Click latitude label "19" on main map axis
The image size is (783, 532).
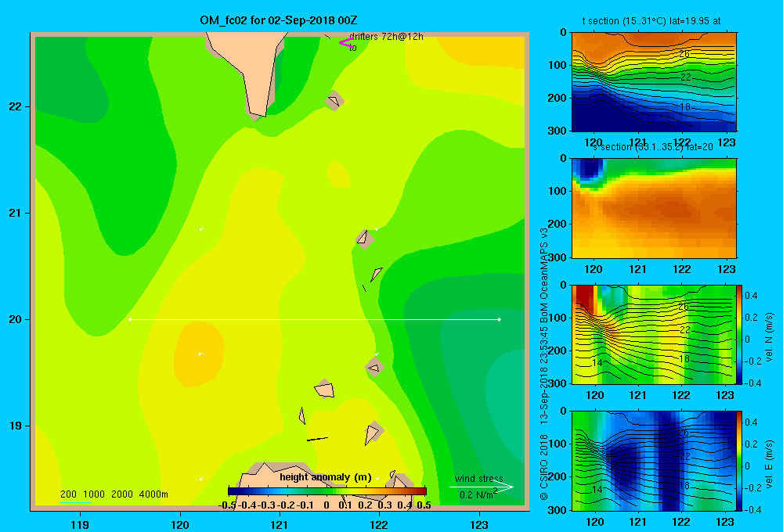click(16, 426)
